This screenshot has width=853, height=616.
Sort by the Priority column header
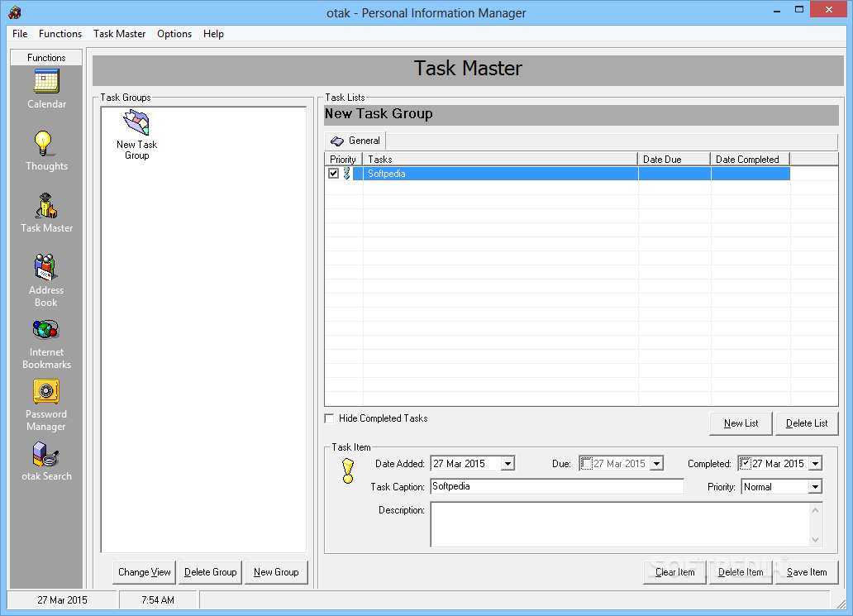pyautogui.click(x=343, y=160)
